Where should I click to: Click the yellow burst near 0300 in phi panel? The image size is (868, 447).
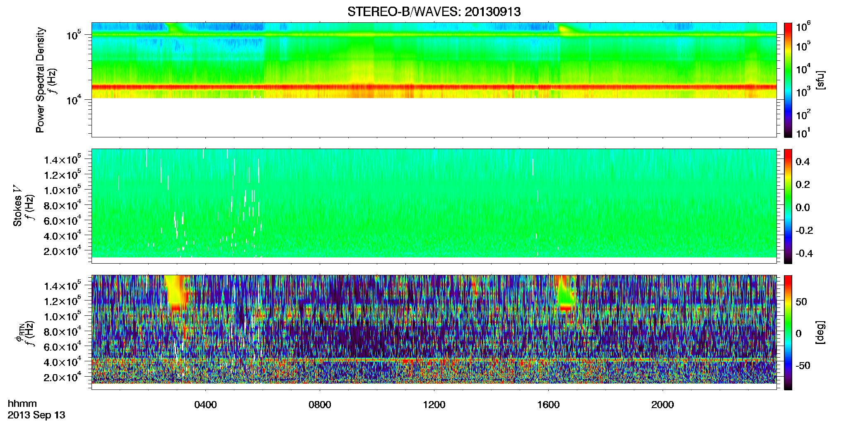(176, 290)
